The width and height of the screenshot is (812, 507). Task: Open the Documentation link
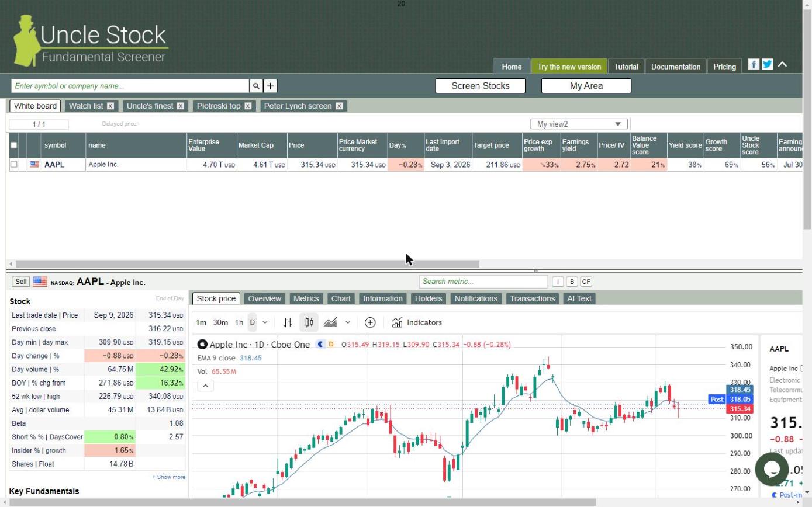[x=676, y=67]
